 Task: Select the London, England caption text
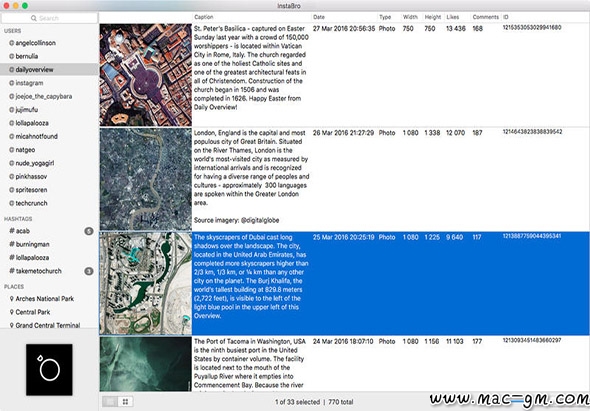tap(251, 176)
